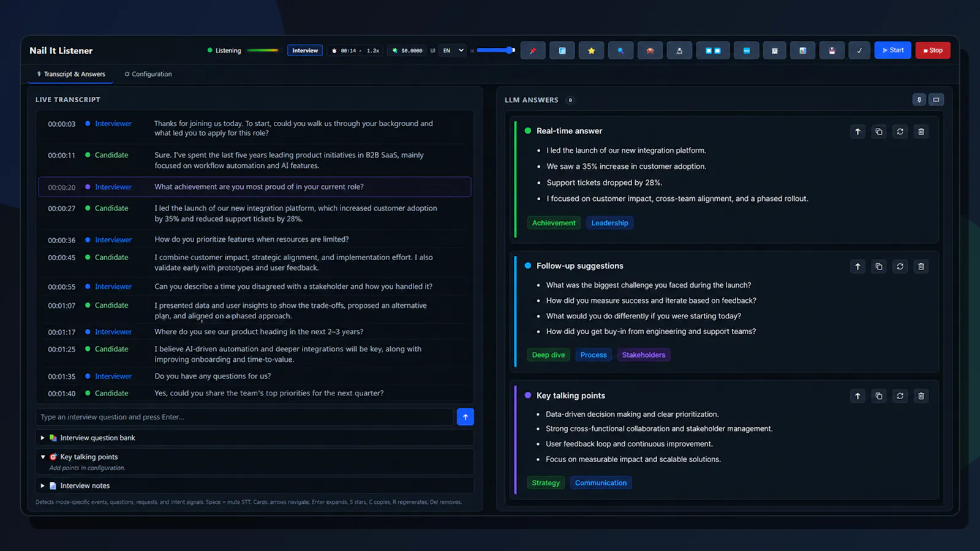Open the Configuration tab
Screen dimensions: 980x551
click(x=148, y=74)
